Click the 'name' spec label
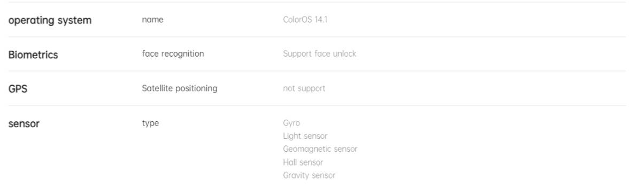 click(x=152, y=20)
